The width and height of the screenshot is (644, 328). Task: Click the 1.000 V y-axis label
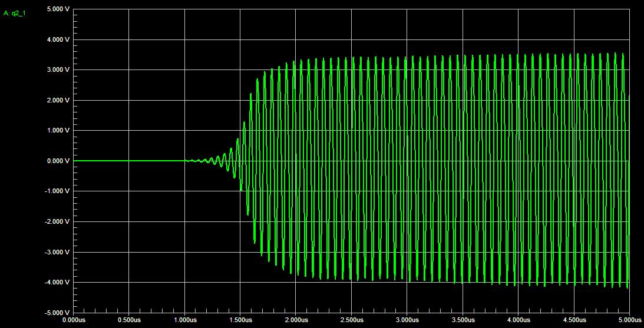pos(58,130)
